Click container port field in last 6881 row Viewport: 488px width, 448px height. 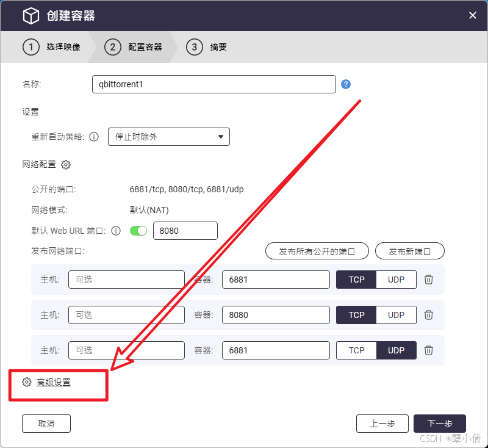click(x=276, y=350)
